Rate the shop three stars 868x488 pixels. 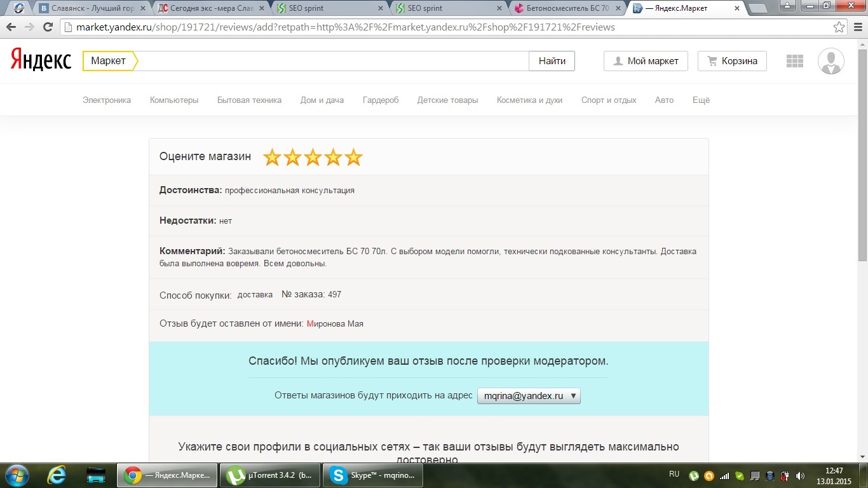[313, 157]
